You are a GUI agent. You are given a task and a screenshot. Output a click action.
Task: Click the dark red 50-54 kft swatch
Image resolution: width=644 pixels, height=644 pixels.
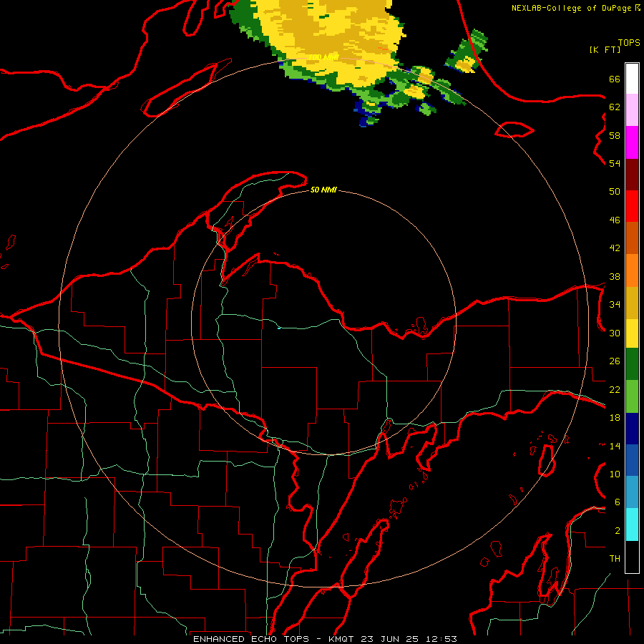click(x=632, y=175)
